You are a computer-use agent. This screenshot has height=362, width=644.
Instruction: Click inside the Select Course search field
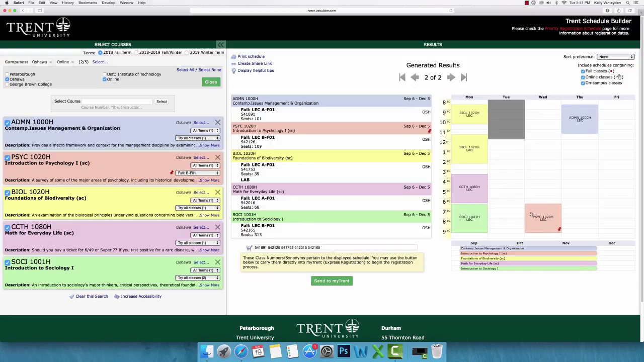117,102
